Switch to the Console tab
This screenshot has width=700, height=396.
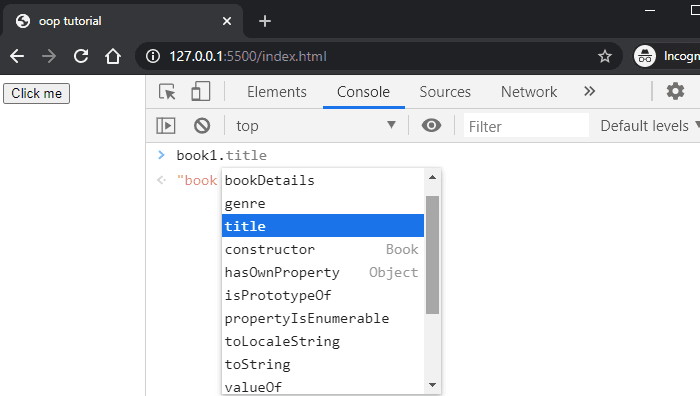coord(363,92)
